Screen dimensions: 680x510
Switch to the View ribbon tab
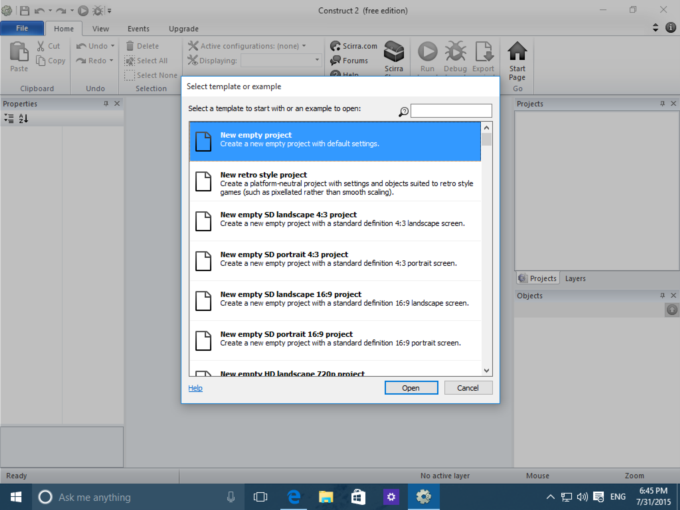101,29
